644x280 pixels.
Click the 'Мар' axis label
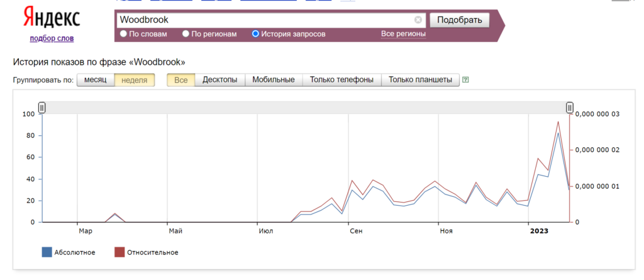point(86,232)
